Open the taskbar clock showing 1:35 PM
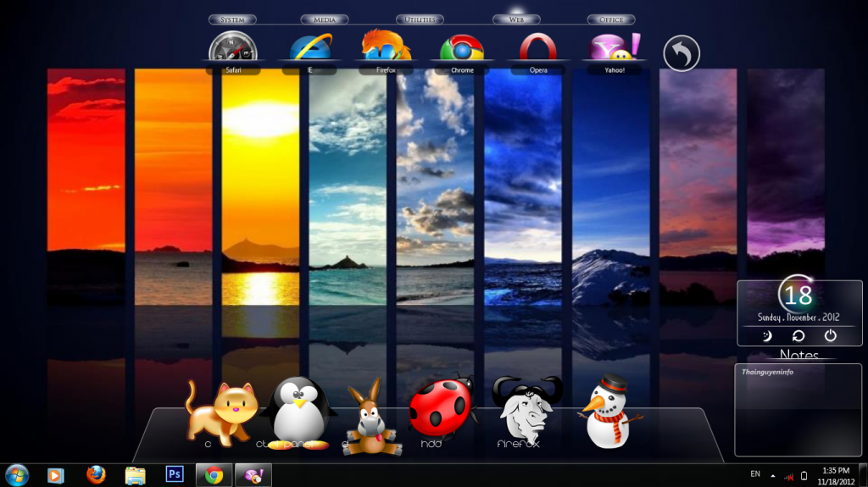 tap(836, 476)
